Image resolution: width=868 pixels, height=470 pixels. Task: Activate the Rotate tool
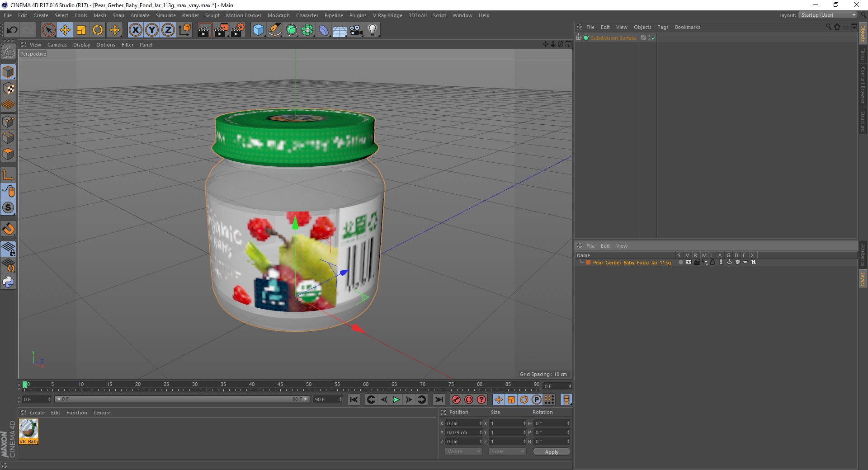point(98,30)
